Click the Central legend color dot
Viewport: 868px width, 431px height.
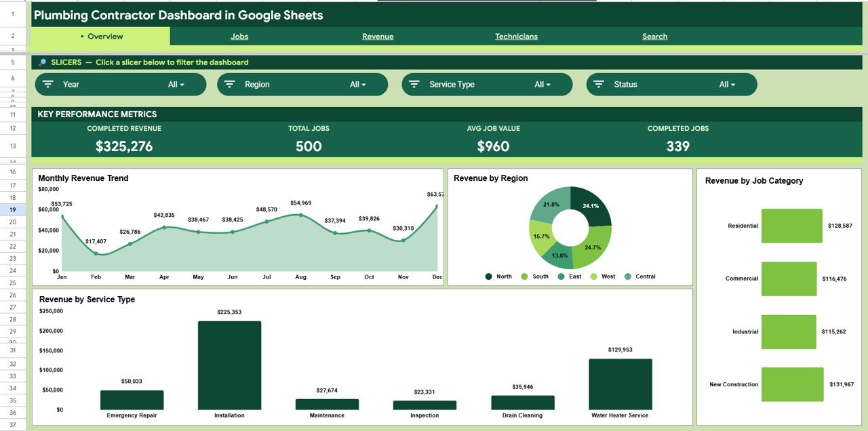627,276
